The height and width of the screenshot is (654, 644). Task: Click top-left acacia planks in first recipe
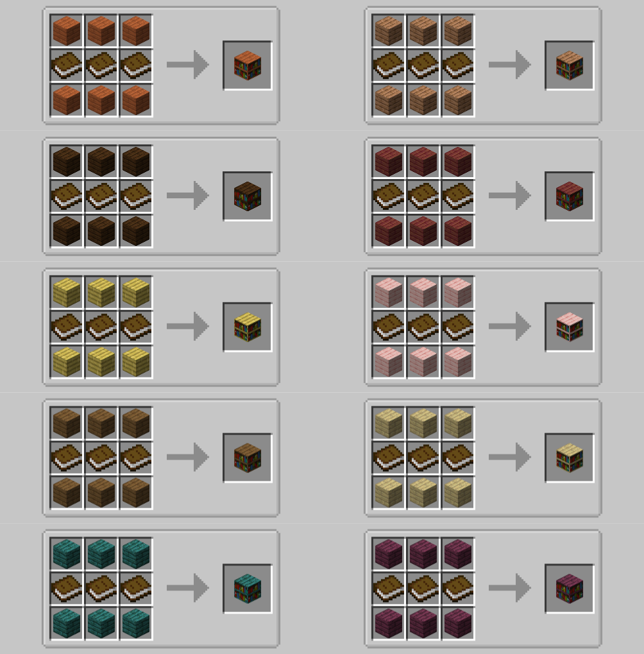click(67, 30)
